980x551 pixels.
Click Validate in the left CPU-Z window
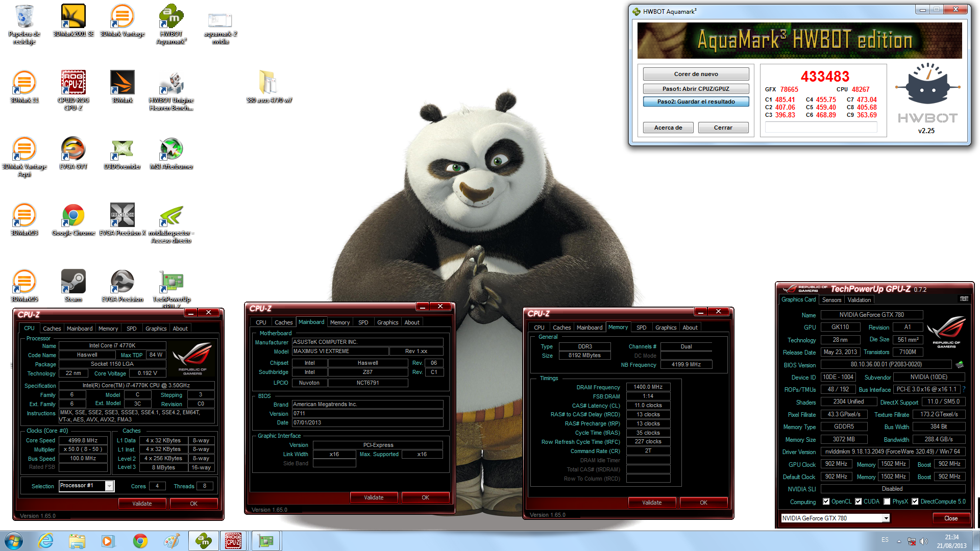pos(142,504)
